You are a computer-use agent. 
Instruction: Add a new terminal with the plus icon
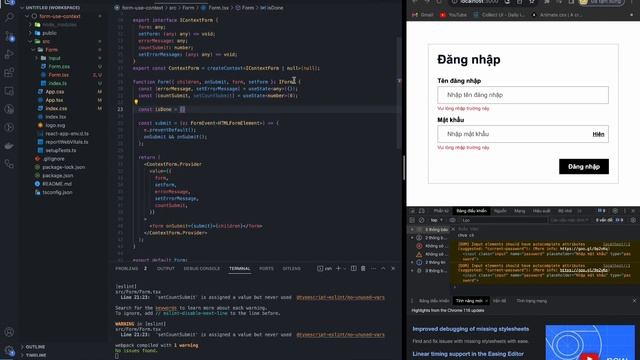tap(338, 269)
